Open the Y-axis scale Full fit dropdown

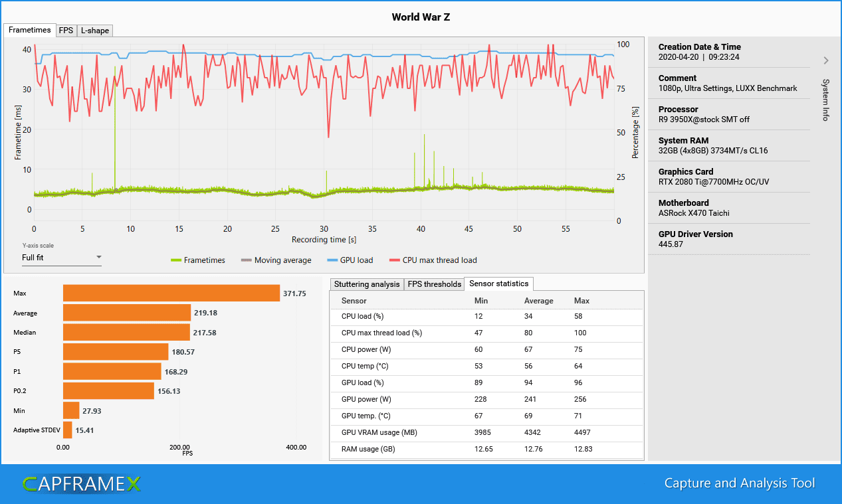coord(62,258)
